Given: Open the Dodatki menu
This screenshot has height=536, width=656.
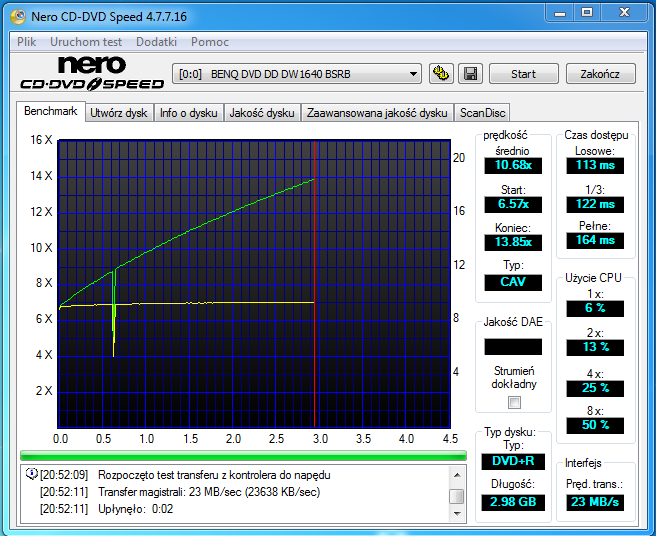Looking at the screenshot, I should click(156, 42).
